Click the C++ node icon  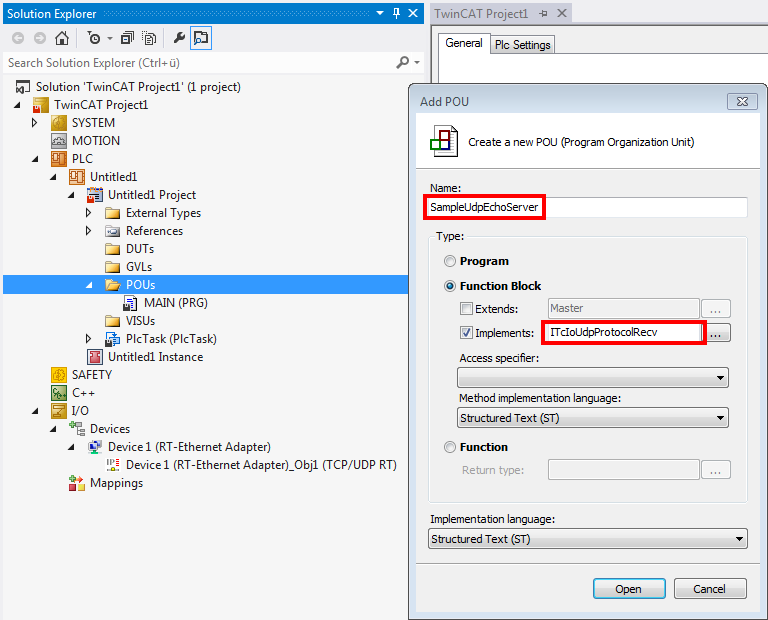[59, 393]
